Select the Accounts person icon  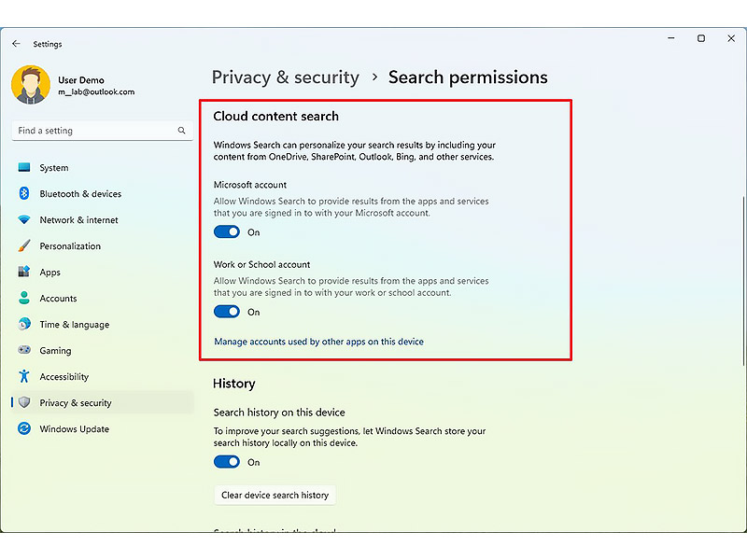pos(24,299)
